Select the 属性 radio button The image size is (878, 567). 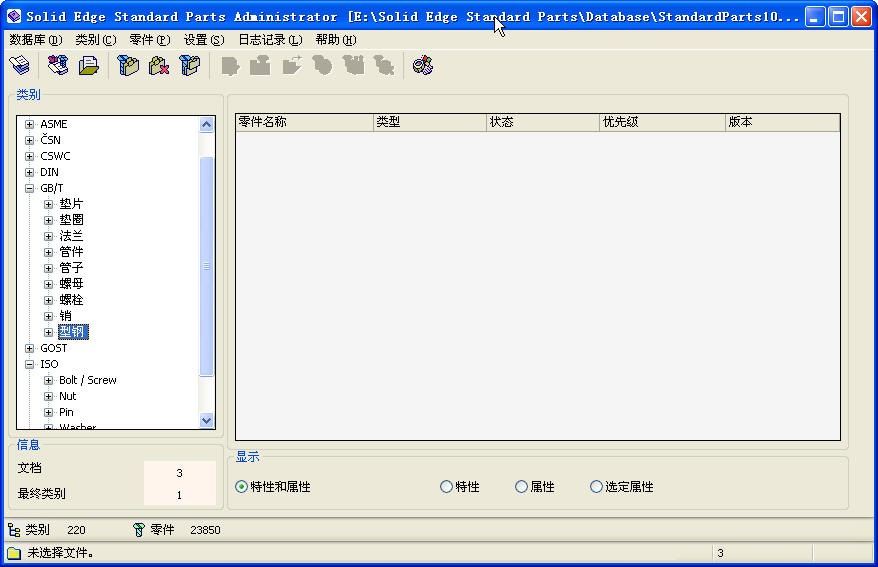click(521, 486)
